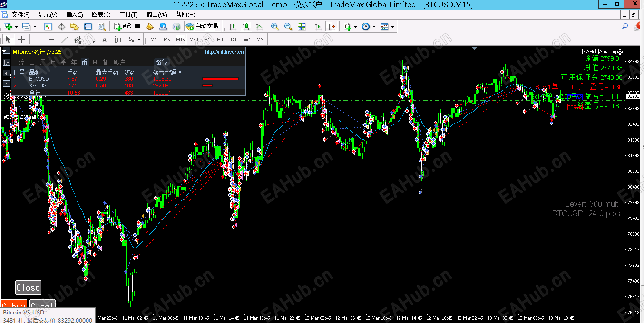
Task: Click the search magnifier icon at top right
Action: coord(625,27)
